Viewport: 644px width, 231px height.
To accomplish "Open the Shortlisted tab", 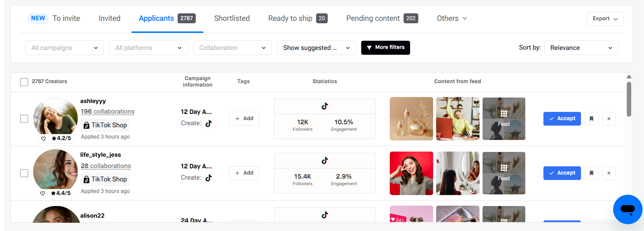I will [x=232, y=18].
